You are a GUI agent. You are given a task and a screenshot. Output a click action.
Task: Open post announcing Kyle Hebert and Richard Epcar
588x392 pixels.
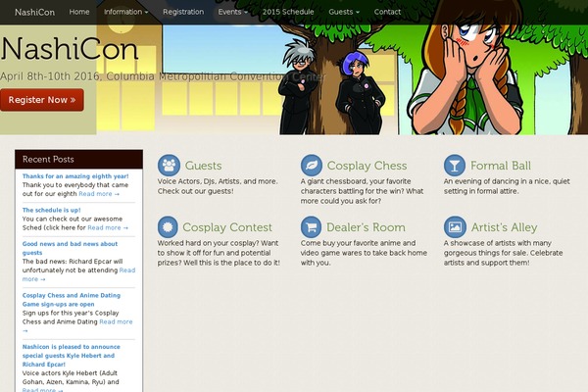[x=72, y=355]
